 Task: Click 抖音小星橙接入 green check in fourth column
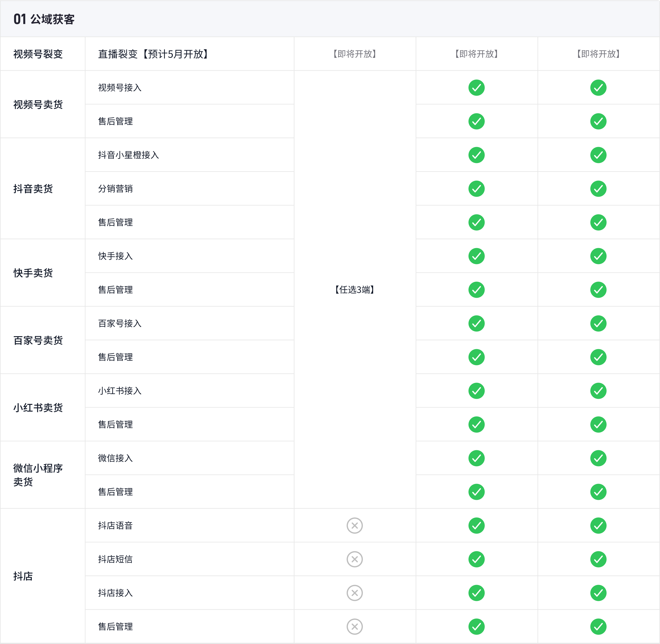coord(476,155)
